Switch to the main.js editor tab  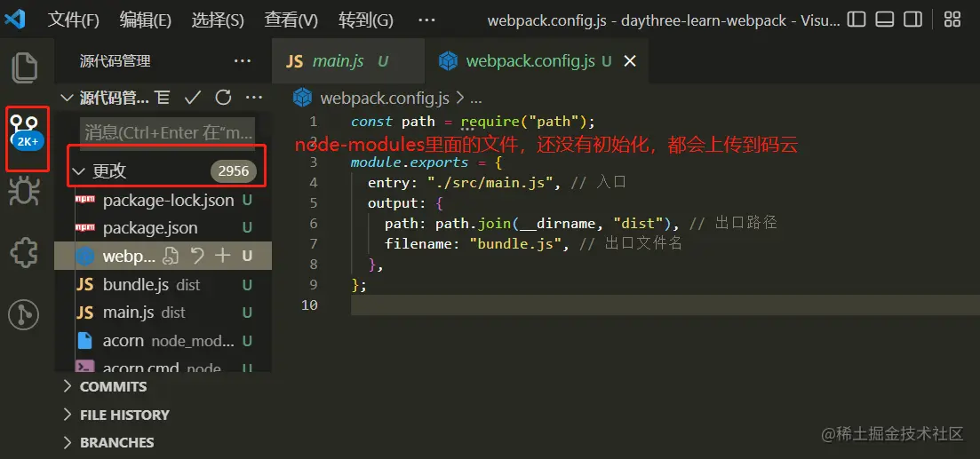348,61
